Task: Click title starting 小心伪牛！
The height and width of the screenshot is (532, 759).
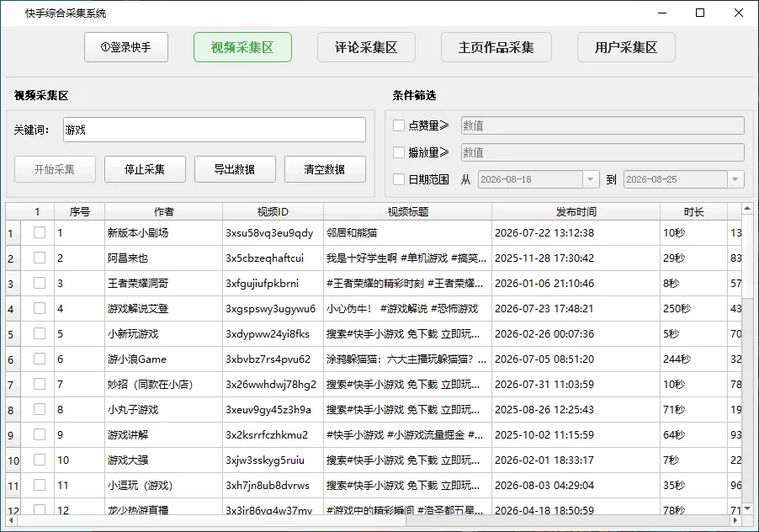Action: [407, 308]
